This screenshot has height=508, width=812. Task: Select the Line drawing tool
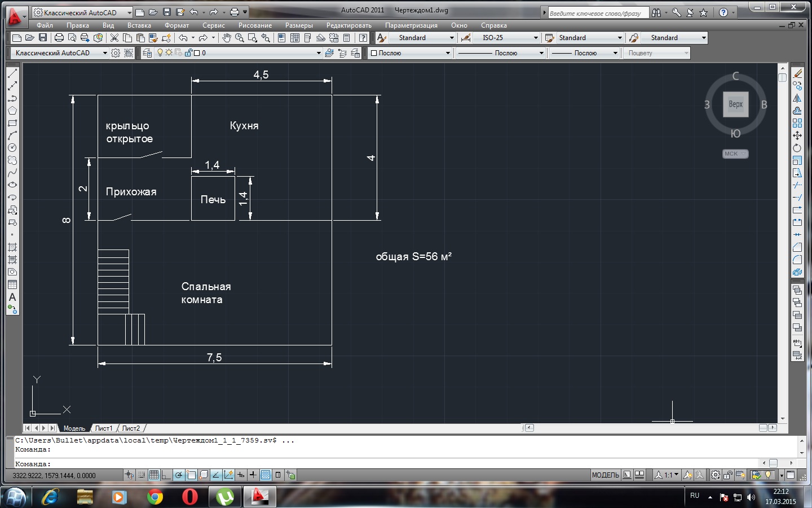pos(12,73)
